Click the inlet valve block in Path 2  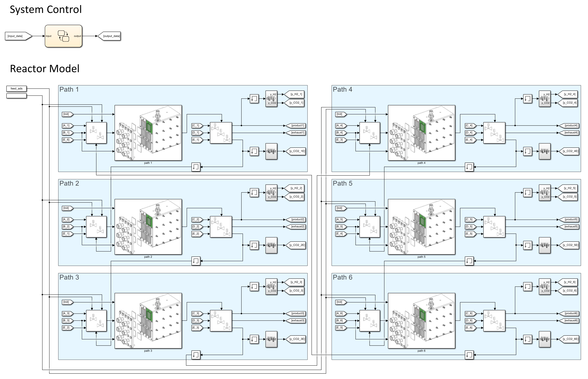(x=96, y=227)
